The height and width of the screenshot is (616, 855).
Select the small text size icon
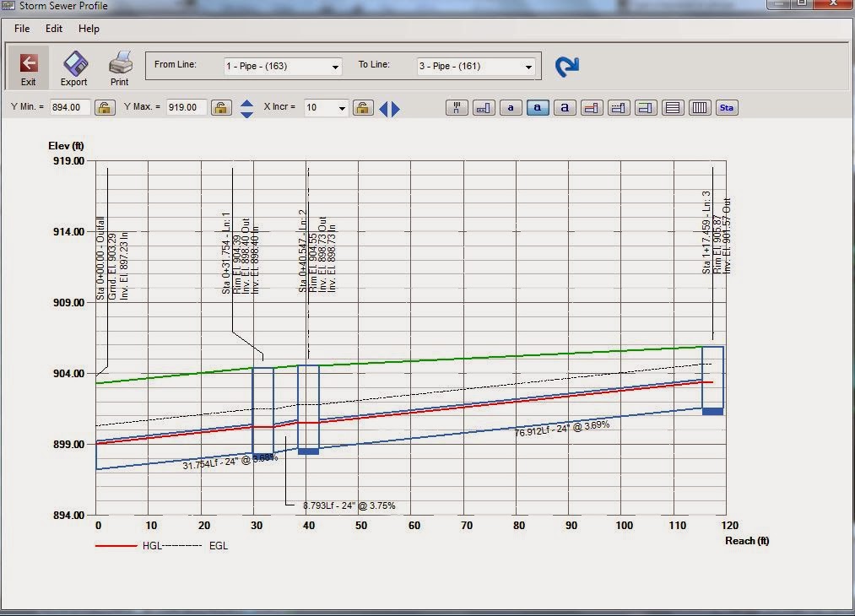coord(511,107)
